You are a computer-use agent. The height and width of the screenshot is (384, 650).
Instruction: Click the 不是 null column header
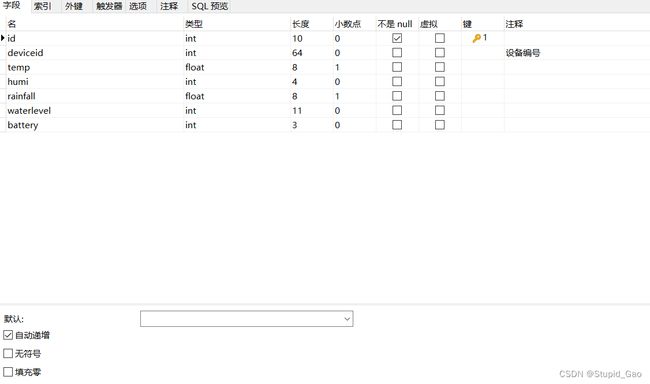pos(397,24)
